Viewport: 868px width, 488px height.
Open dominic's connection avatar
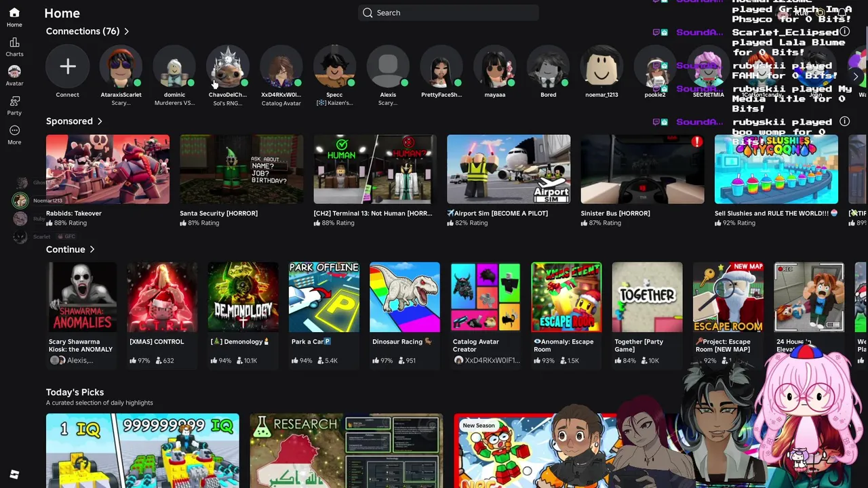(x=174, y=66)
